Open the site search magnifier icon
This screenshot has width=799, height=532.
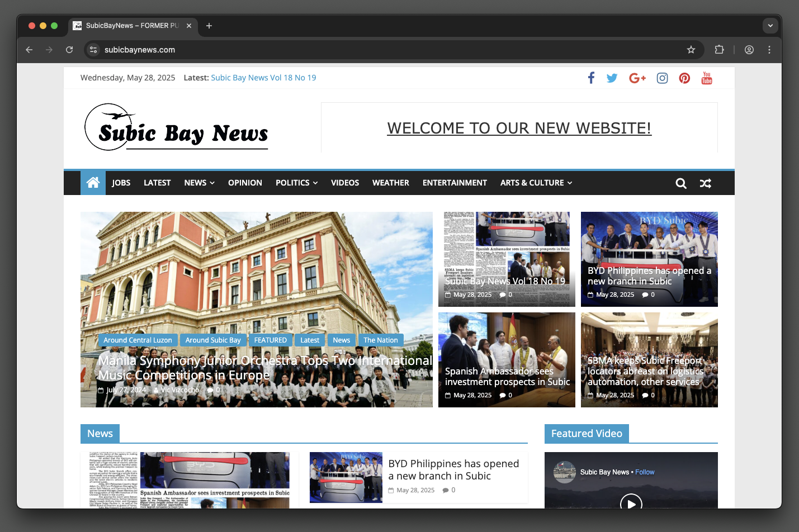point(681,183)
